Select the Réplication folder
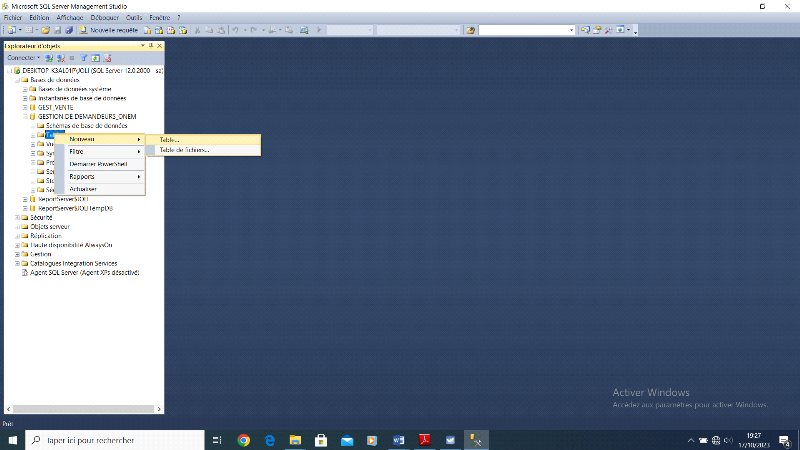Image resolution: width=800 pixels, height=450 pixels. coord(45,236)
